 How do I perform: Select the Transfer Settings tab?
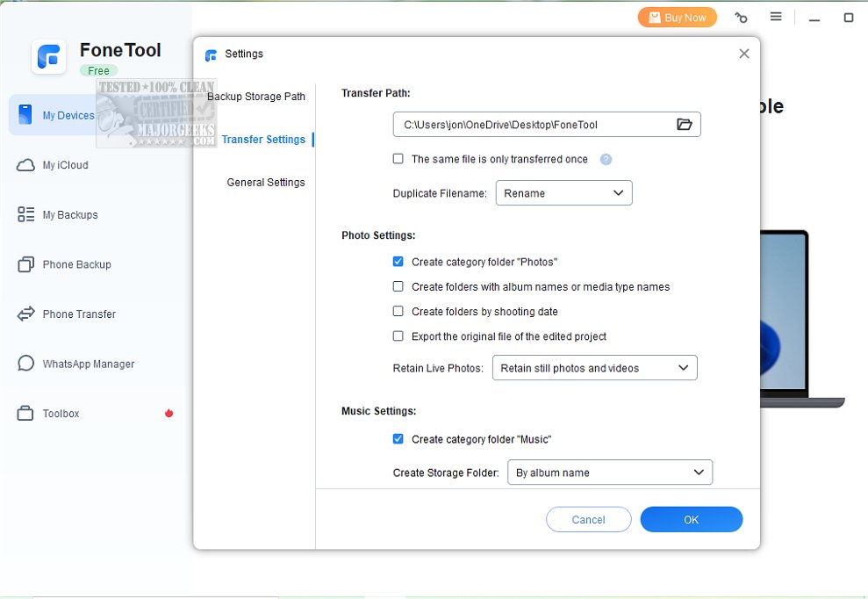point(263,140)
